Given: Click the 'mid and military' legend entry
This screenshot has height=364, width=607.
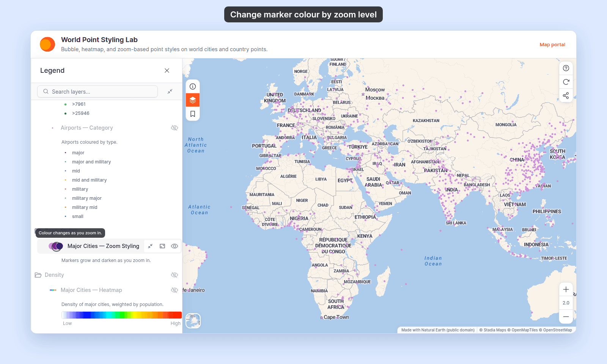Looking at the screenshot, I should 90,180.
